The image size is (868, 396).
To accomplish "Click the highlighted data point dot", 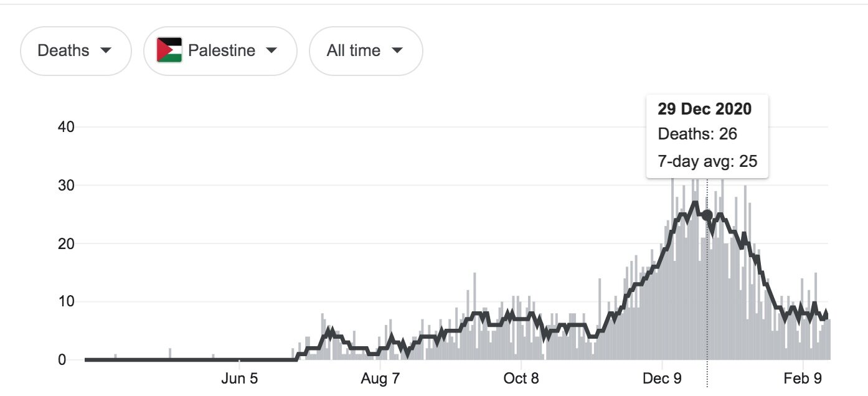I will tap(707, 215).
